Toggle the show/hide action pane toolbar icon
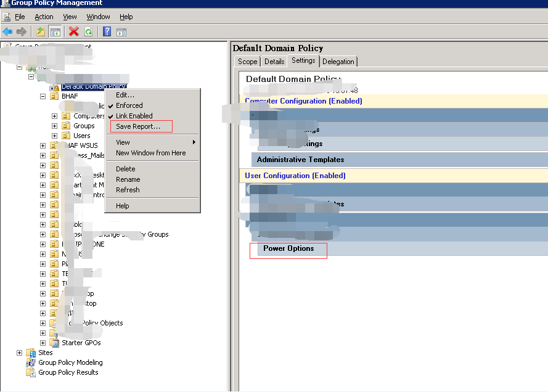Screen dimensions: 548x392 (x=121, y=33)
